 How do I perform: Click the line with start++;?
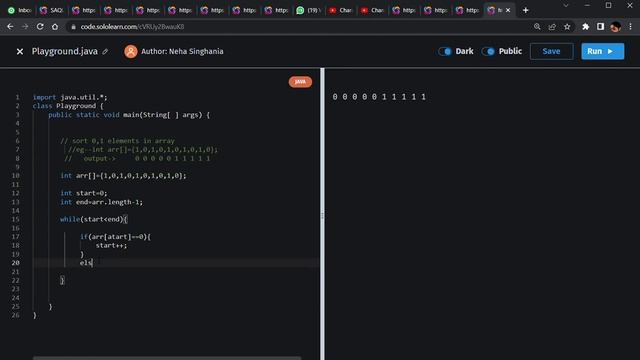(x=111, y=245)
